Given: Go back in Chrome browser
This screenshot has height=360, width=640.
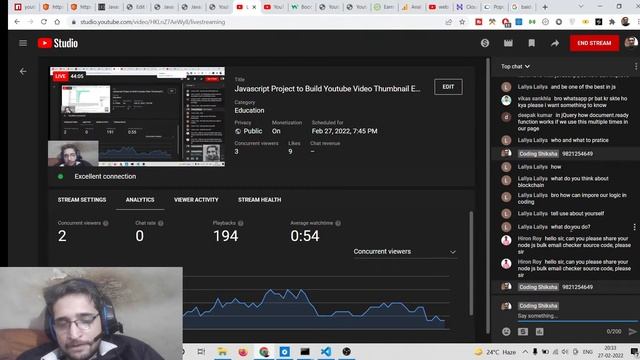Looking at the screenshot, I should pyautogui.click(x=17, y=22).
